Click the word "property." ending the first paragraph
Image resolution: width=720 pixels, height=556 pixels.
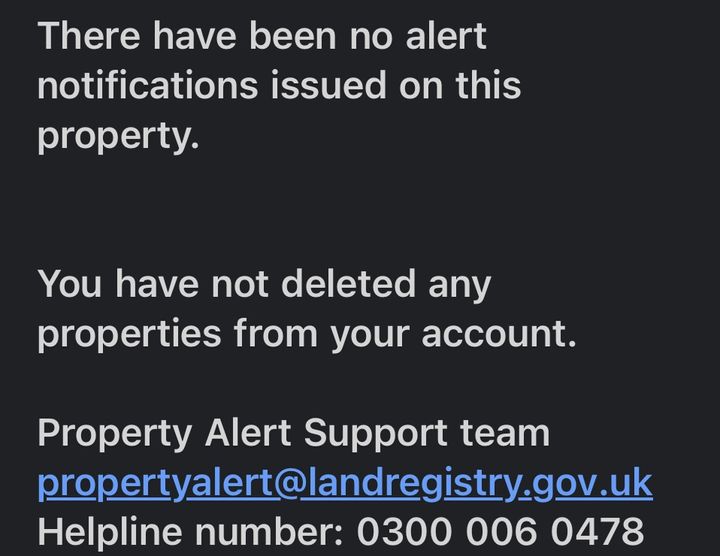118,135
